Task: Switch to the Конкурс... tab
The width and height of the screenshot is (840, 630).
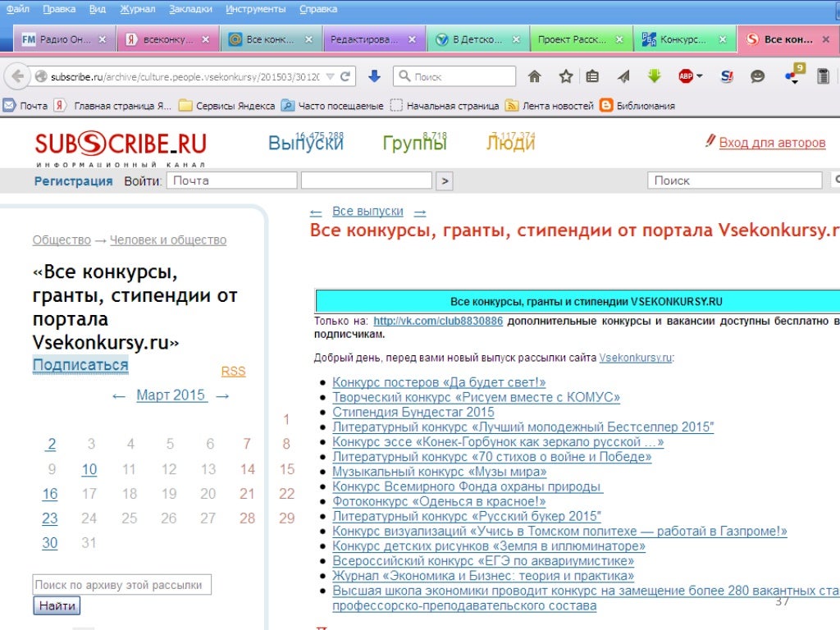Action: [685, 39]
